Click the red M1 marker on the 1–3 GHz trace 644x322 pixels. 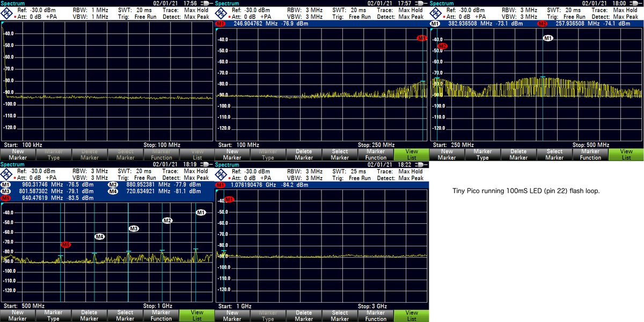229,200
